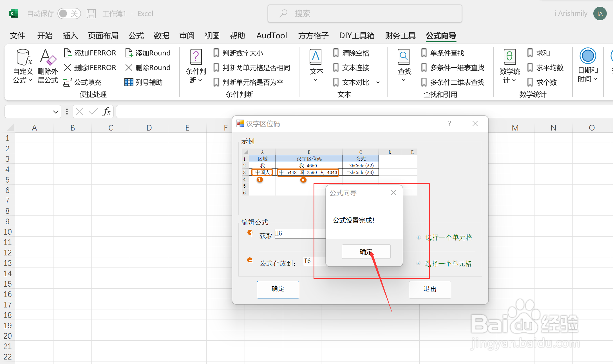613x364 pixels.
Task: Confirm with the 确定 button
Action: (x=366, y=251)
